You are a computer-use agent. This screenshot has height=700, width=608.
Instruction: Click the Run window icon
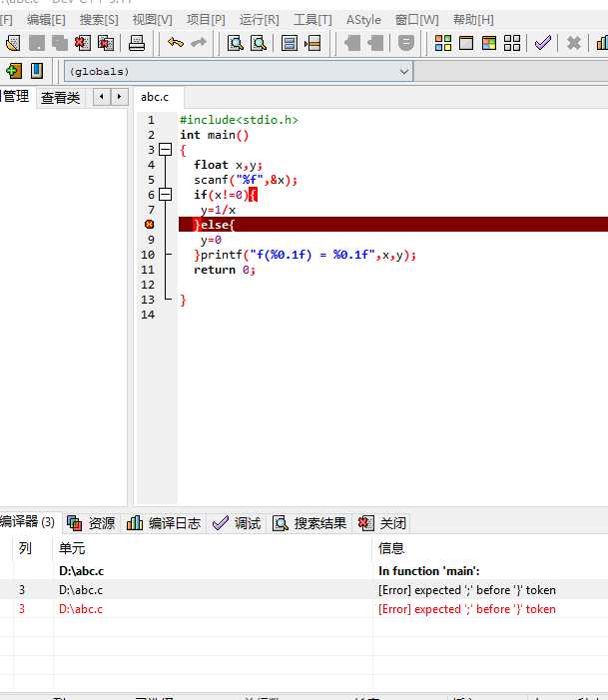point(466,43)
